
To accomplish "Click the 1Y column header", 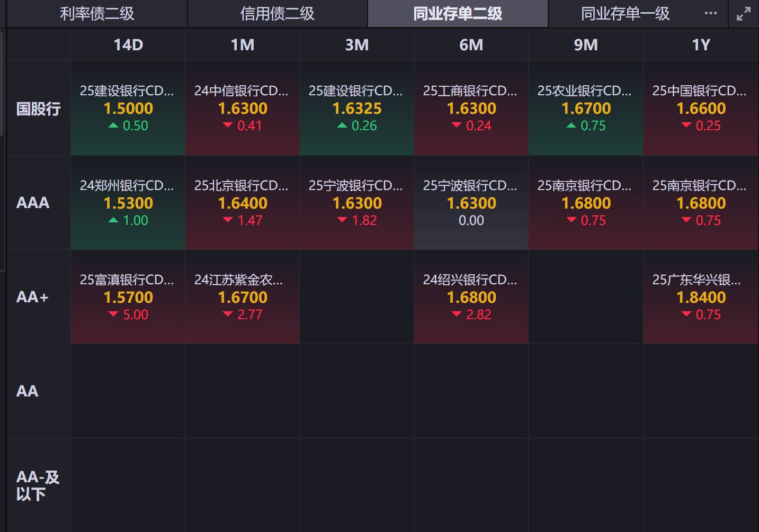I will pyautogui.click(x=701, y=45).
